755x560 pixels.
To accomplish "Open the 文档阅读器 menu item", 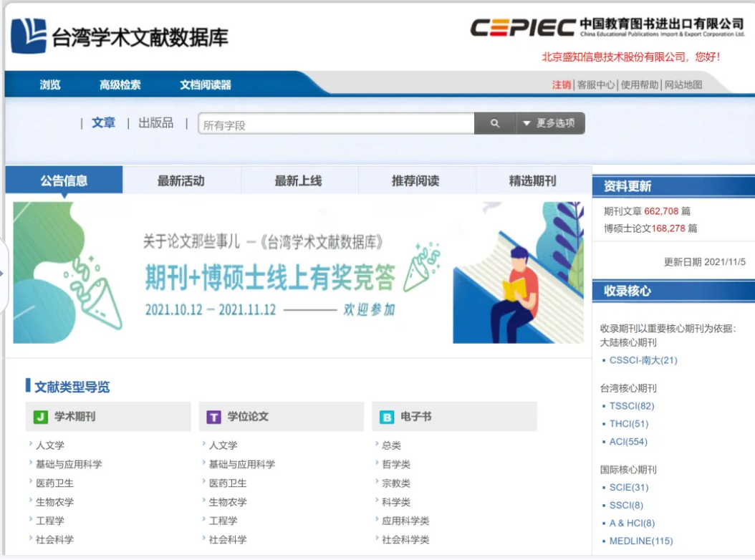I will click(206, 85).
